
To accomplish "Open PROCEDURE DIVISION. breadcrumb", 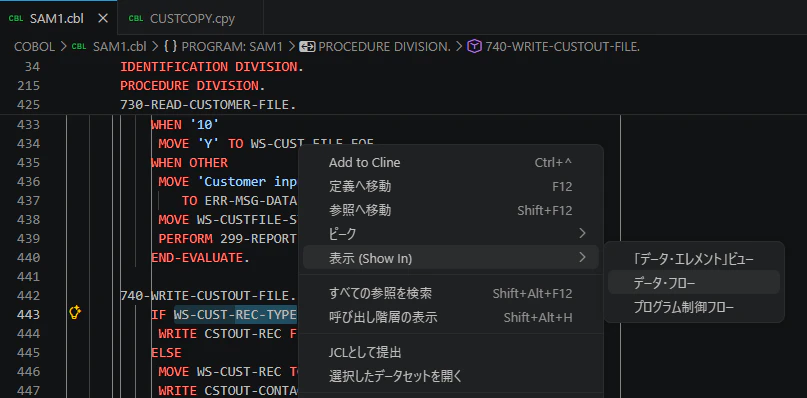I will click(x=384, y=47).
